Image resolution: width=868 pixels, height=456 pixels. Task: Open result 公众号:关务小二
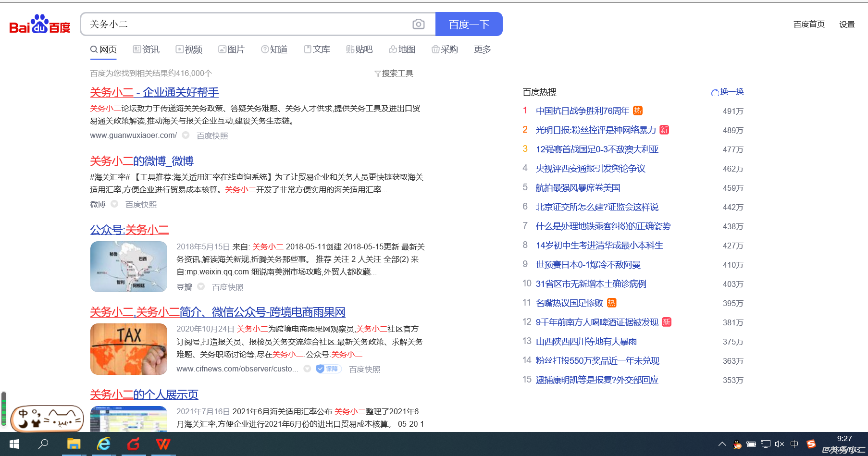click(129, 230)
